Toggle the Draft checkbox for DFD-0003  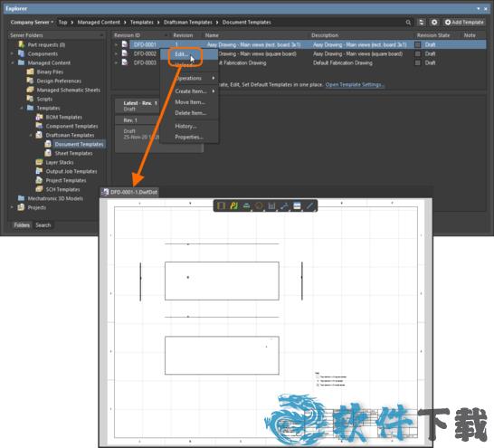418,63
